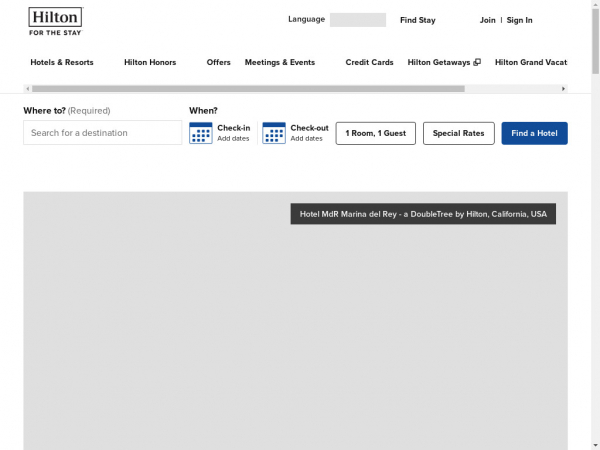Open the Check-out calendar icon
Viewport: 600px width, 450px height.
tap(274, 133)
